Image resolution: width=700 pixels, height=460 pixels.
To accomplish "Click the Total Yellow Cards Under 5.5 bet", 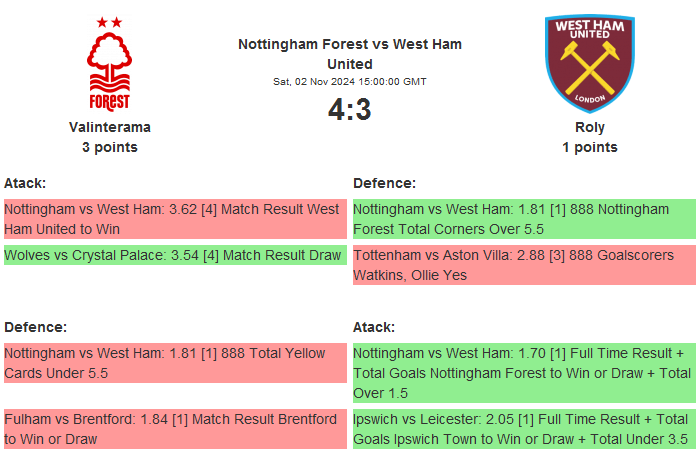I will [x=174, y=363].
